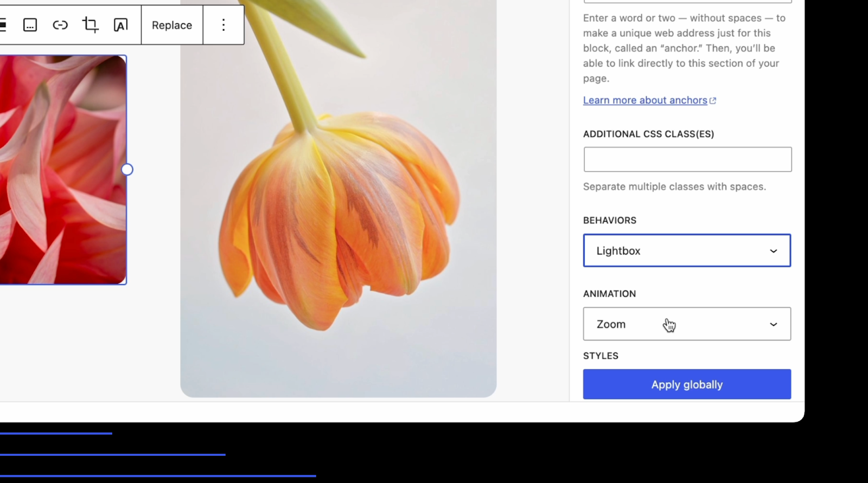Click the add caption icon
This screenshot has height=483, width=868.
30,25
